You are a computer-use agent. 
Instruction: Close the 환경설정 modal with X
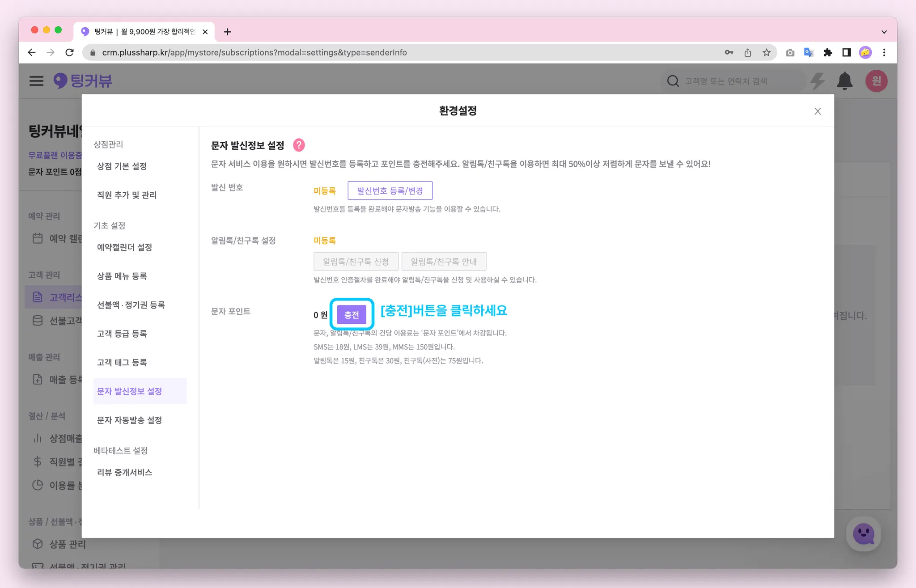tap(818, 111)
